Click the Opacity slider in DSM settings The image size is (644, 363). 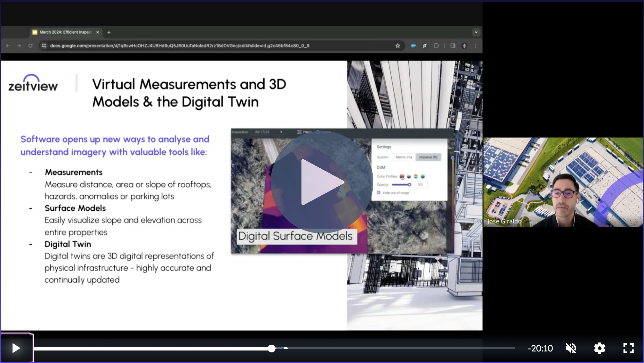click(401, 184)
